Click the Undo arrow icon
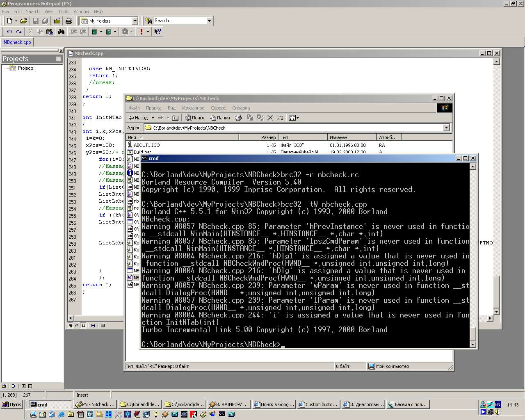Screen dimensions: 525x420 (9, 32)
